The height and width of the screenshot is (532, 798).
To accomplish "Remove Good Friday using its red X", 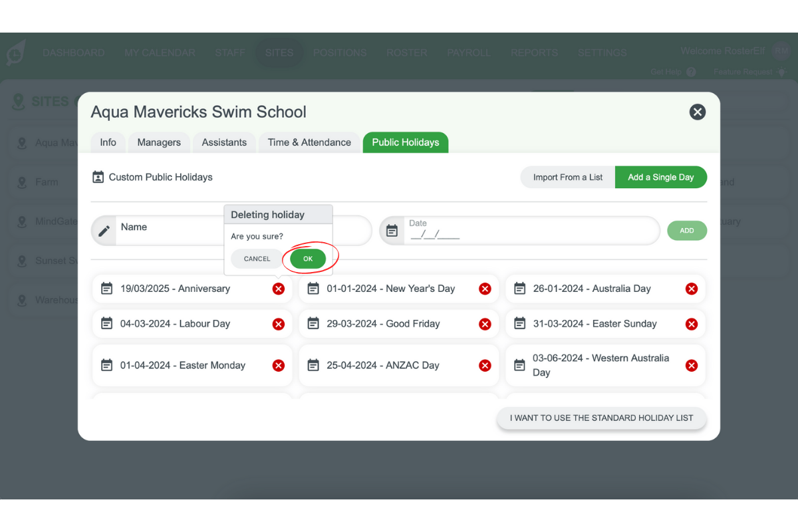I will coord(485,324).
